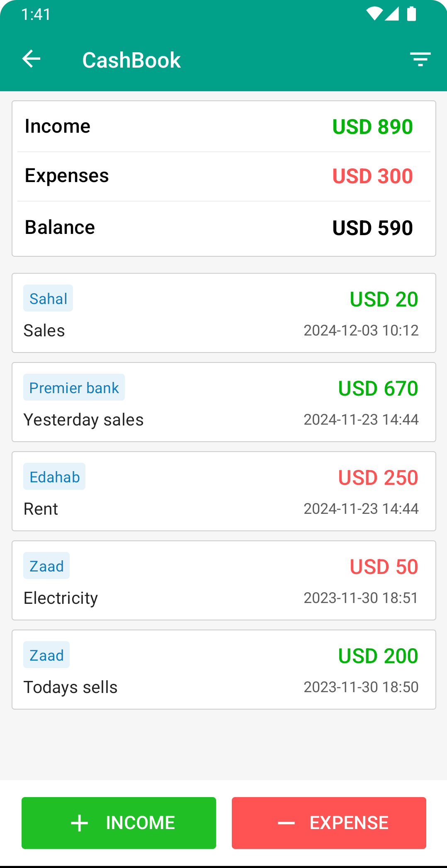Tap the USD 890 income total
This screenshot has width=447, height=868.
coord(372,126)
